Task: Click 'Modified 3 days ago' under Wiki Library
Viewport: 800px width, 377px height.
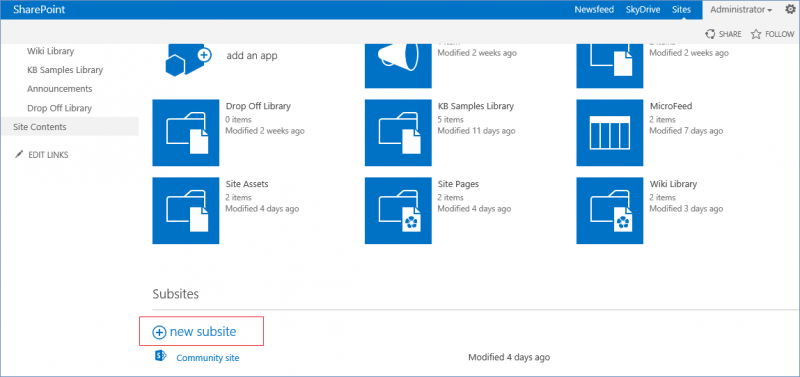Action: [686, 209]
